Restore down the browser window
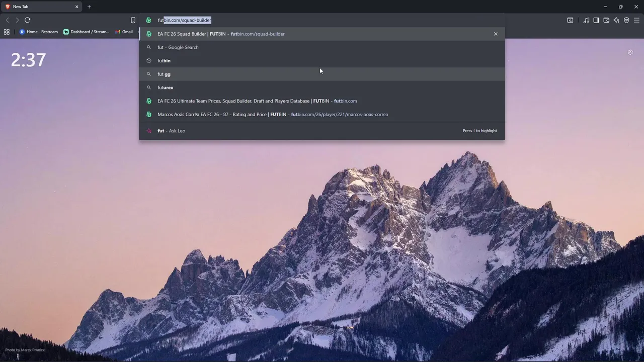This screenshot has width=644, height=362. [x=621, y=7]
